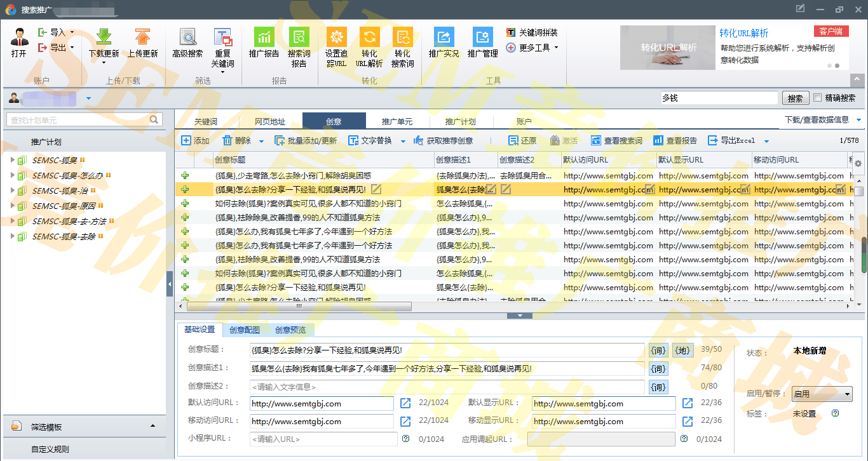The height and width of the screenshot is (461, 868).
Task: Click the 创意描述2 input field
Action: pyautogui.click(x=447, y=387)
